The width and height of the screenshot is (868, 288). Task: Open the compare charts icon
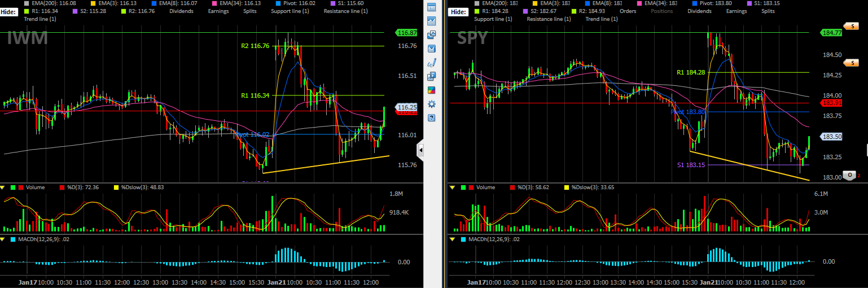click(x=432, y=35)
